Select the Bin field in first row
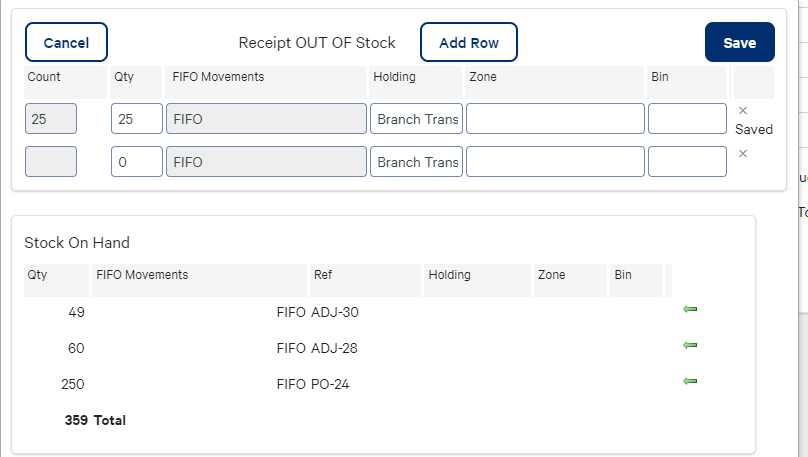The width and height of the screenshot is (808, 457). [687, 119]
